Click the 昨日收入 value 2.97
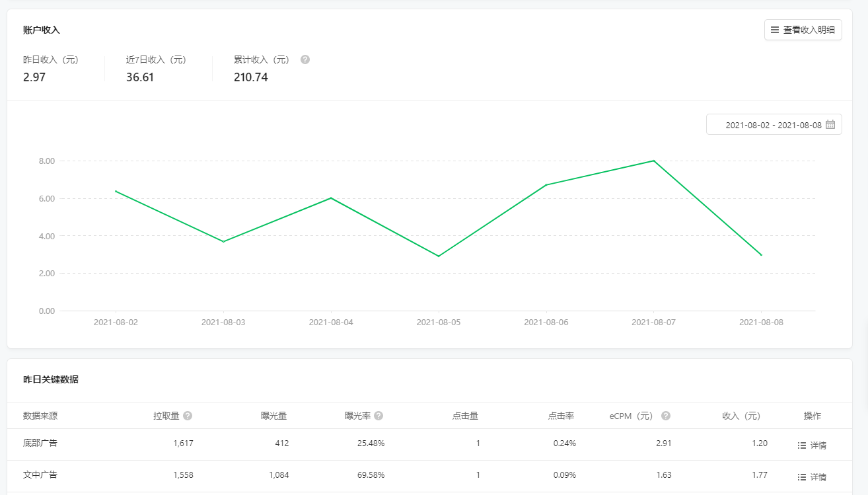This screenshot has height=495, width=868. point(34,77)
